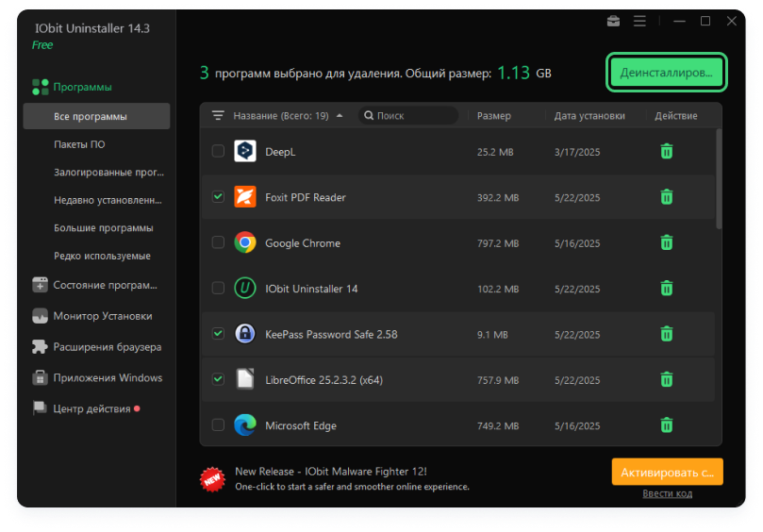Image resolution: width=763 pixels, height=532 pixels.
Task: Check the Google Chrome checkbox
Action: click(x=218, y=242)
